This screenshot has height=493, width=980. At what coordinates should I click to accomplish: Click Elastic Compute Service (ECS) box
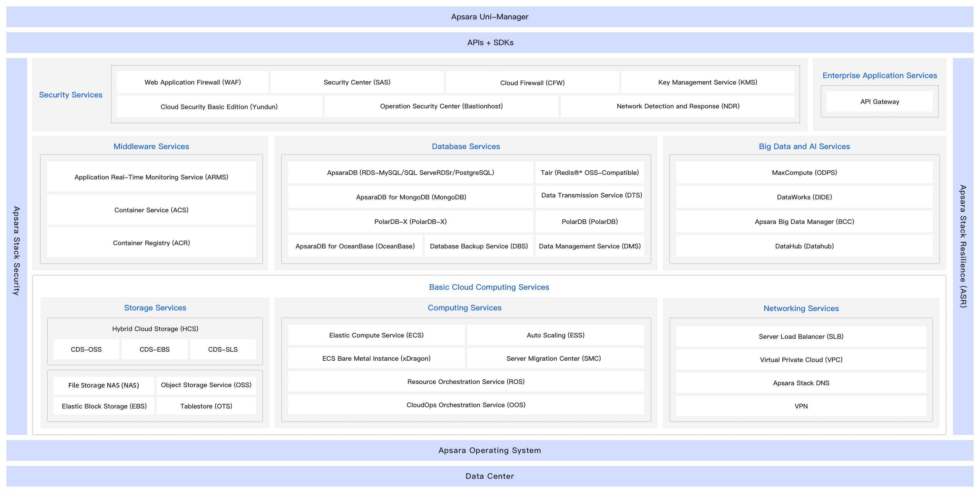pyautogui.click(x=376, y=335)
